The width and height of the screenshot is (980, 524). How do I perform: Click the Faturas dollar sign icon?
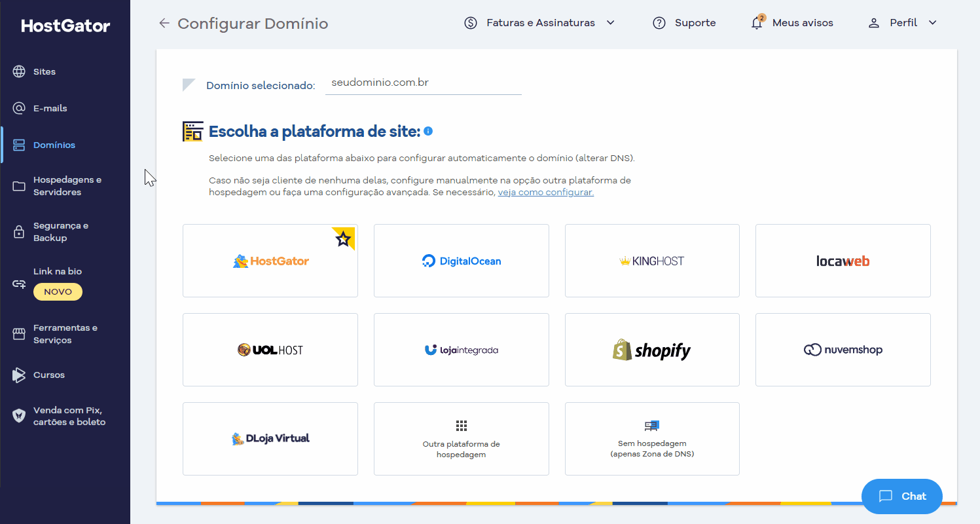point(471,23)
